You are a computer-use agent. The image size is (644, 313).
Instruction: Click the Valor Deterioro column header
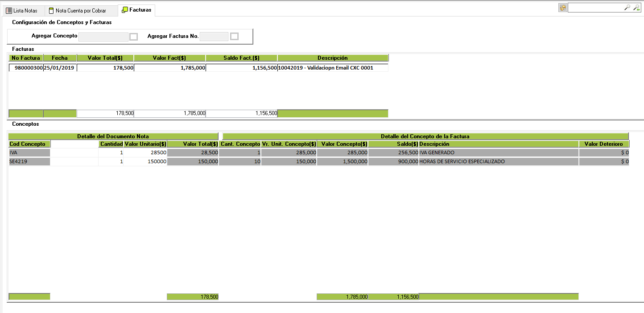tap(604, 144)
